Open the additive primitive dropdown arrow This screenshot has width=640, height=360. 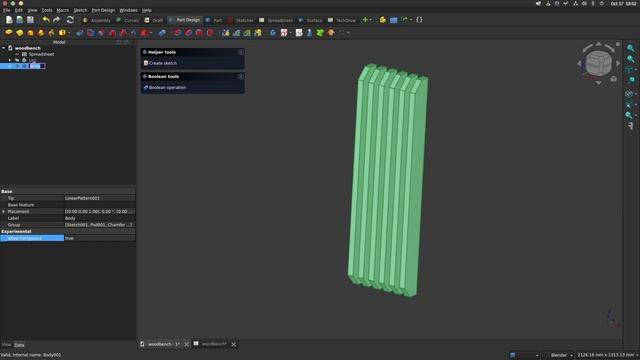[x=69, y=33]
